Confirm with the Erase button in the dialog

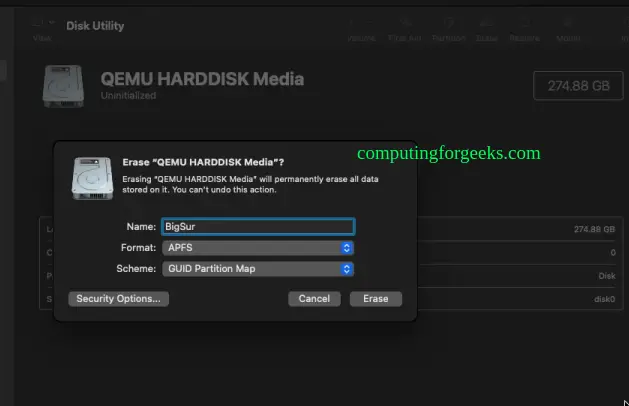tap(375, 299)
